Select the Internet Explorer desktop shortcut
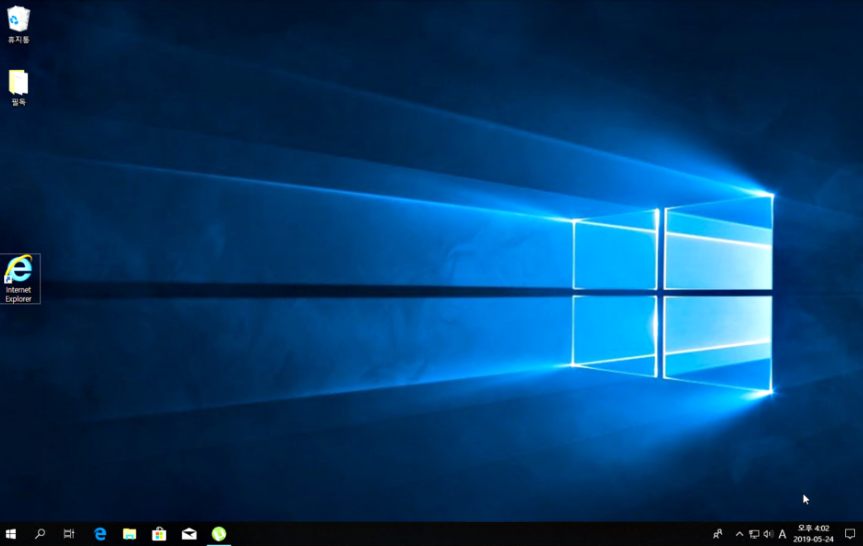The width and height of the screenshot is (863, 546). click(x=19, y=279)
